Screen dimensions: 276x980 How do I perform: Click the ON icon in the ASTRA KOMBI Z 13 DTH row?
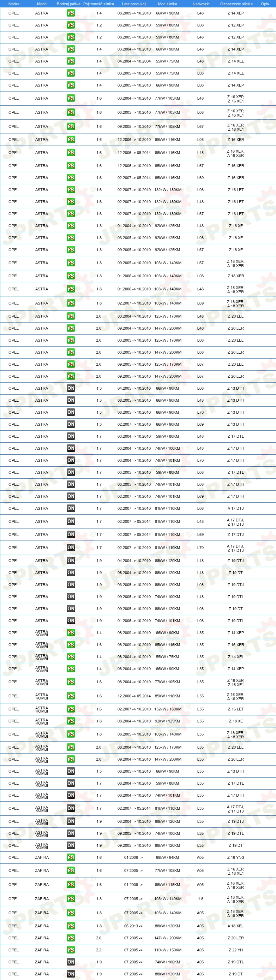tap(71, 771)
